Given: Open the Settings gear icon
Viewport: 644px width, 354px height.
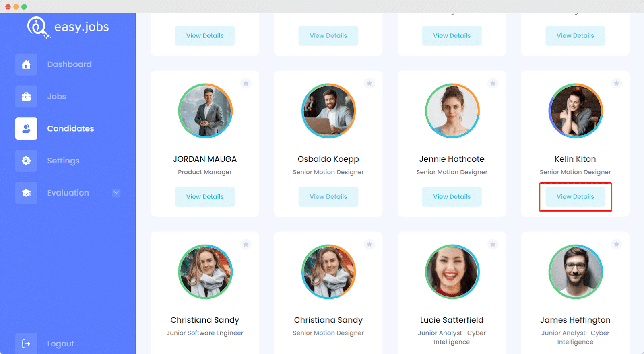Looking at the screenshot, I should click(x=26, y=161).
